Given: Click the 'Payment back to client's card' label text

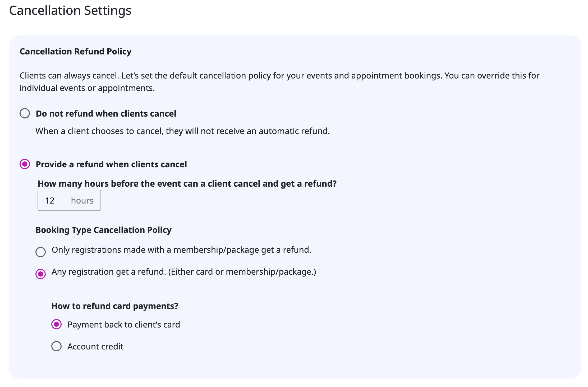Looking at the screenshot, I should pyautogui.click(x=123, y=325).
